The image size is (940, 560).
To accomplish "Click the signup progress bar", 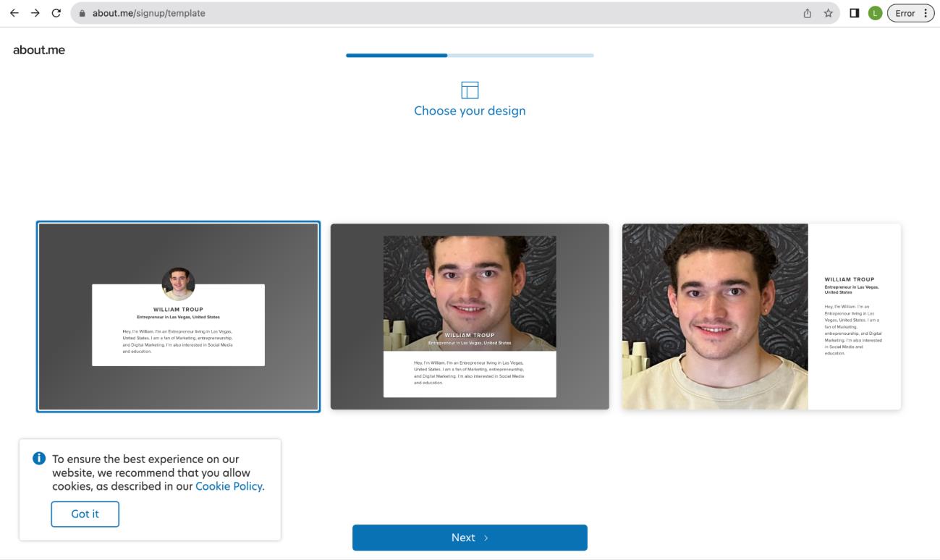I will [470, 55].
